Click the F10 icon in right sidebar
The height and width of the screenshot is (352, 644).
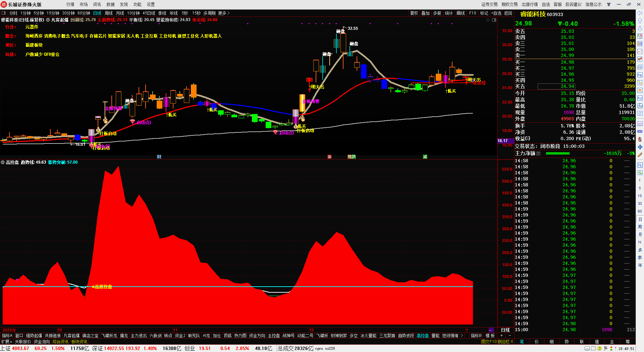click(640, 75)
